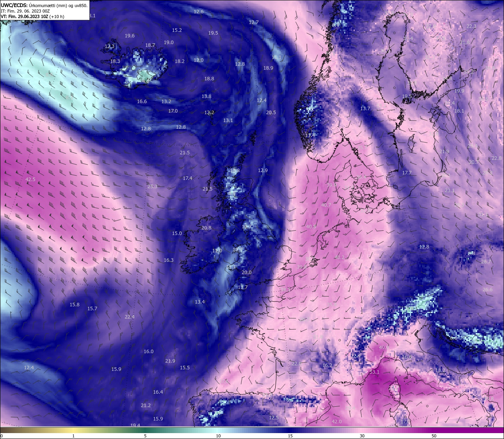Click the 12.5 value over Spain
Image resolution: width=504 pixels, height=439 pixels.
274,418
